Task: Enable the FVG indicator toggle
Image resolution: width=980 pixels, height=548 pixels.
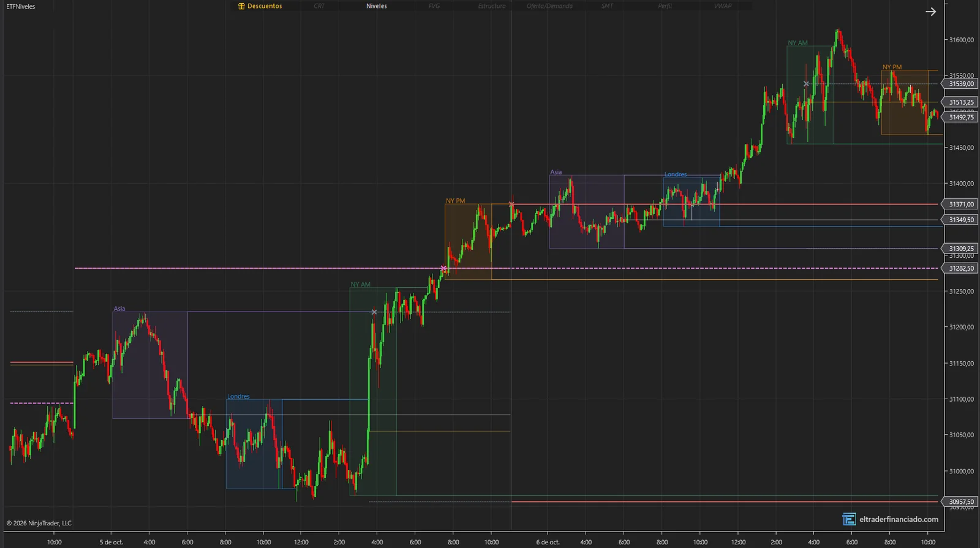Action: (434, 6)
